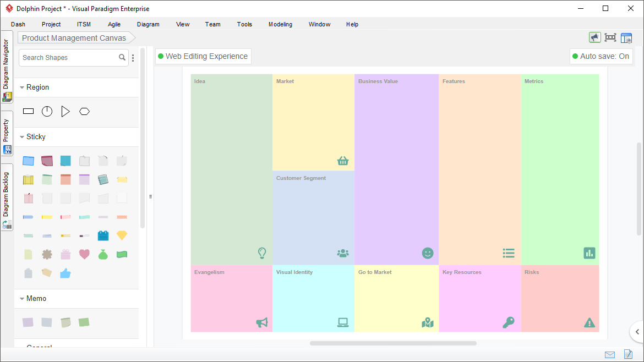The height and width of the screenshot is (362, 644).
Task: Select the Features canvas region
Action: (480, 169)
